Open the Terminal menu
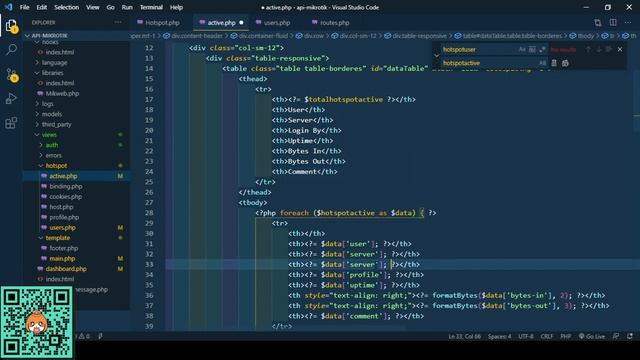Screen dimensions: 640x360 point(151,7)
